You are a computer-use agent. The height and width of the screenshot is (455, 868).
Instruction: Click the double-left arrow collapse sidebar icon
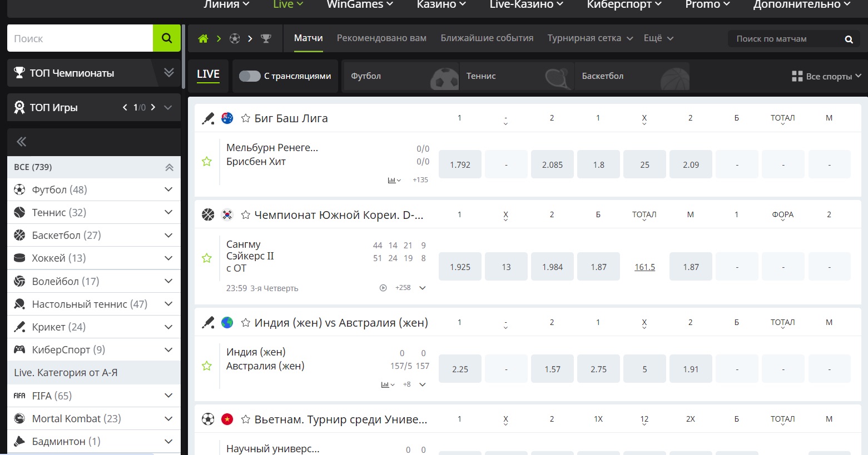[21, 142]
